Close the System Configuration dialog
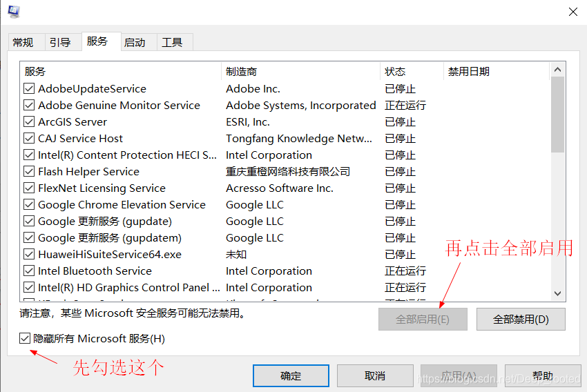Image resolution: width=587 pixels, height=392 pixels. pos(572,12)
